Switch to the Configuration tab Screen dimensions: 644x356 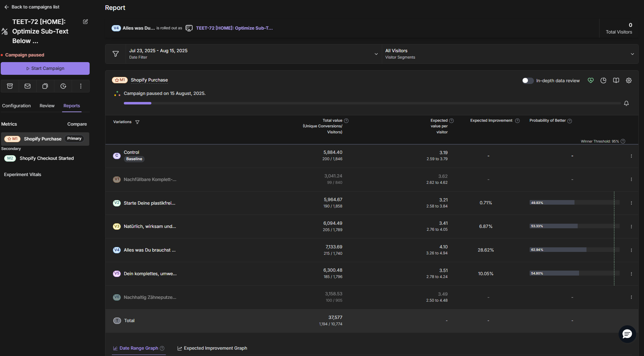tap(16, 105)
